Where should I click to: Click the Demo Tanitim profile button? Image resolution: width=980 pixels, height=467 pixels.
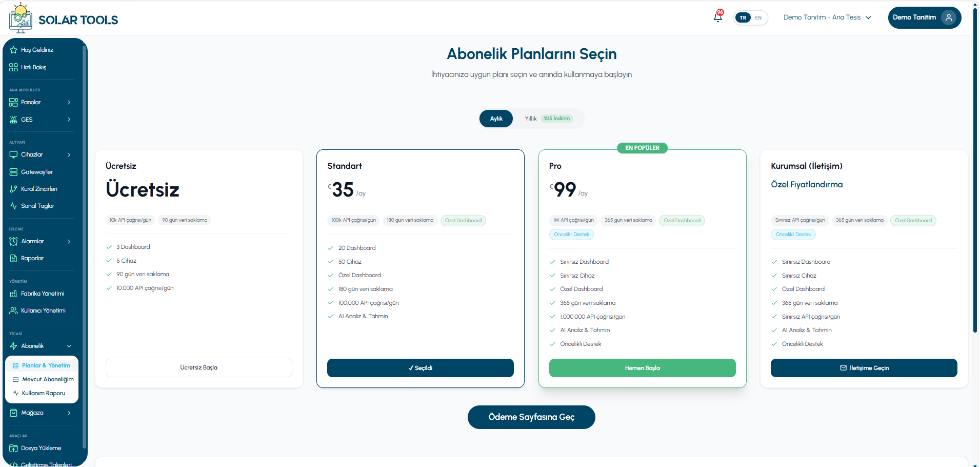pyautogui.click(x=925, y=17)
